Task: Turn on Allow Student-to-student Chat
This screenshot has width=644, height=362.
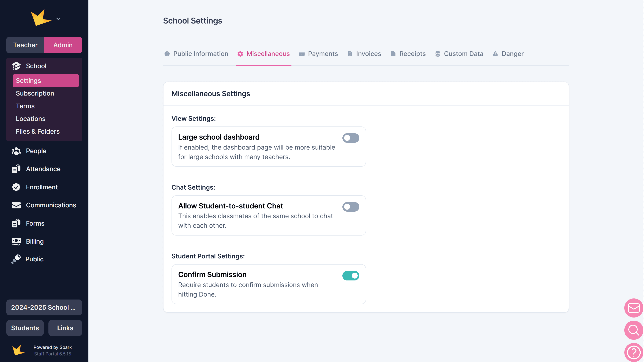Action: click(350, 207)
